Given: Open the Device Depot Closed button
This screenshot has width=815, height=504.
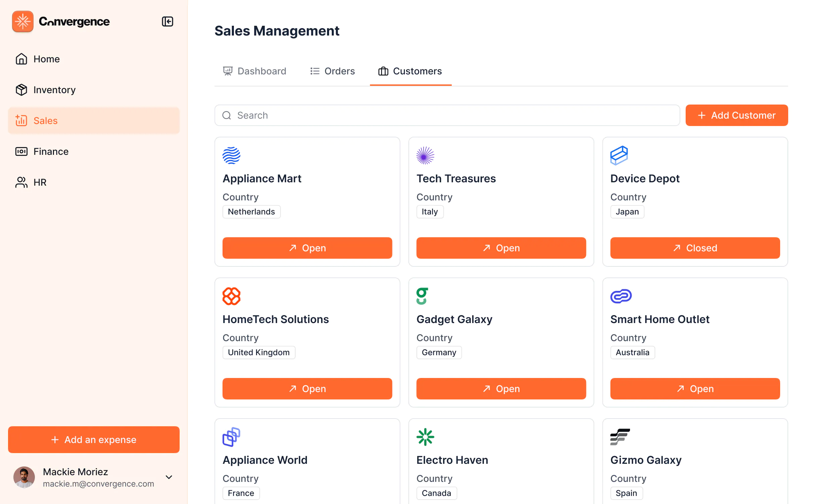Looking at the screenshot, I should pos(695,248).
